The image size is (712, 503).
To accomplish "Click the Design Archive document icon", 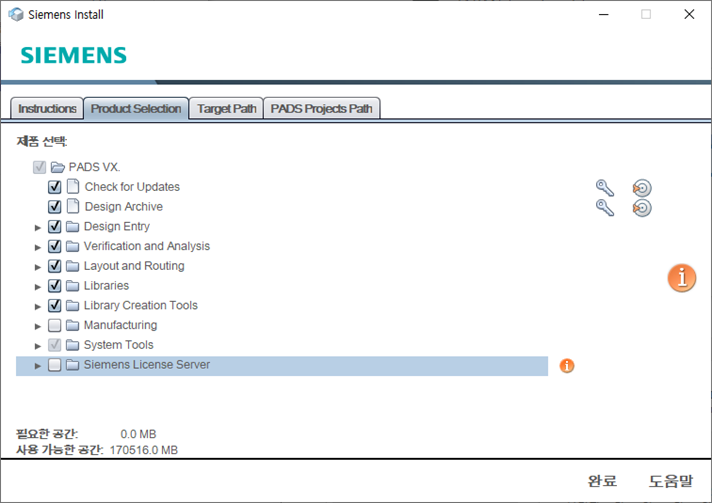I will click(x=73, y=206).
